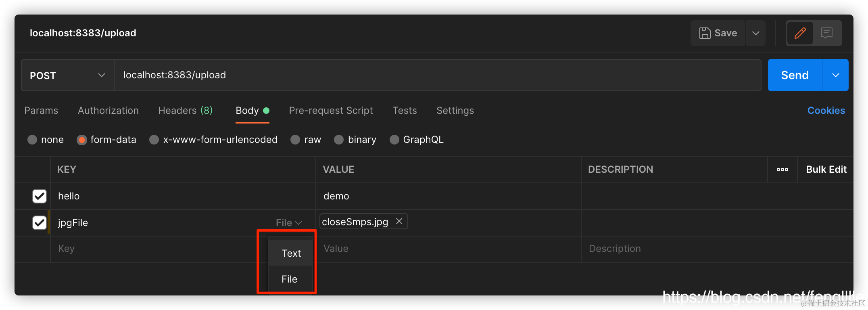This screenshot has height=310, width=868.
Task: Open the three-dot column options
Action: [x=782, y=170]
